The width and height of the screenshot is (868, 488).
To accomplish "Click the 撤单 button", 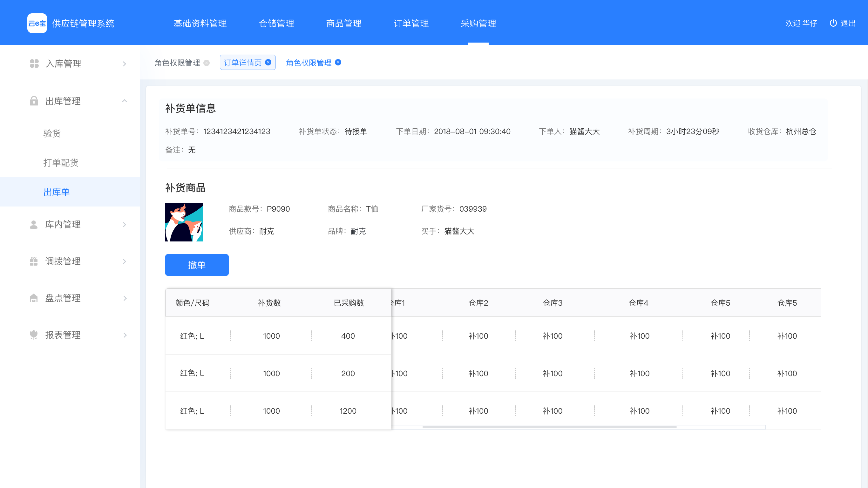I will coord(197,265).
